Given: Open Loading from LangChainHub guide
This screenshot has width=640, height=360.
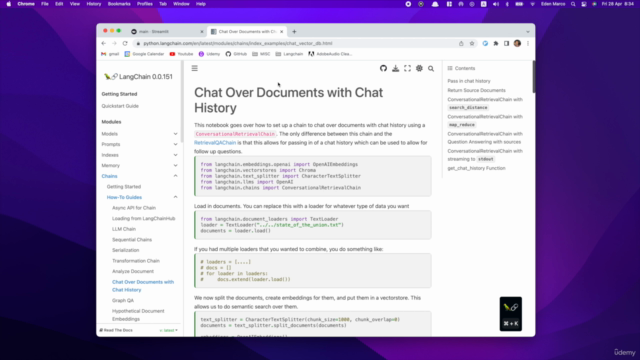Looking at the screenshot, I should click(144, 218).
